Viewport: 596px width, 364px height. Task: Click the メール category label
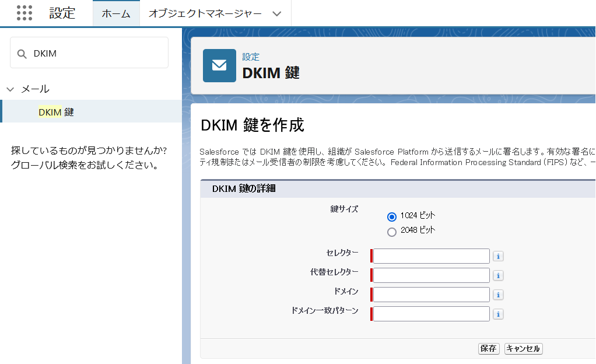(35, 89)
